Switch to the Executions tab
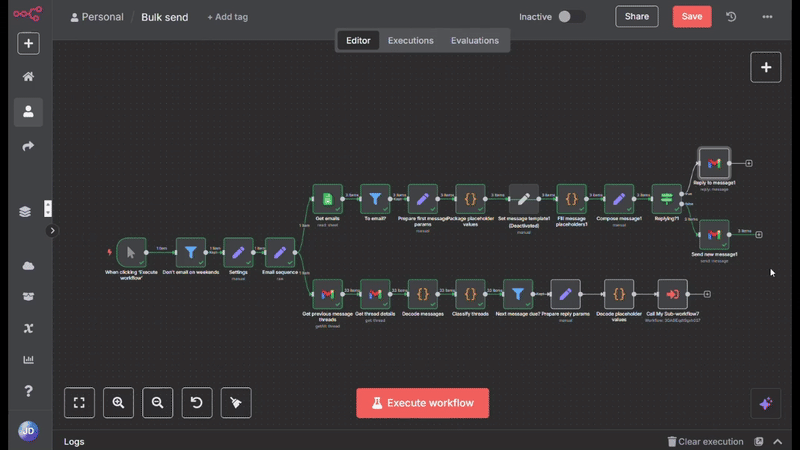The image size is (800, 450). (411, 40)
